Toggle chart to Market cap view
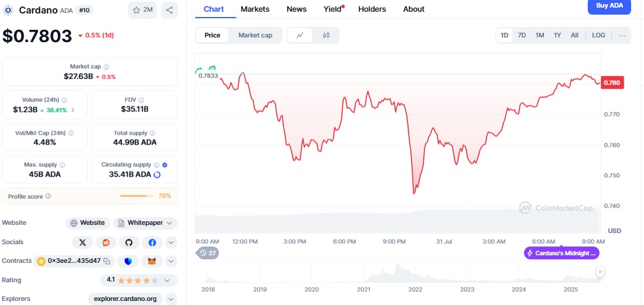 255,35
